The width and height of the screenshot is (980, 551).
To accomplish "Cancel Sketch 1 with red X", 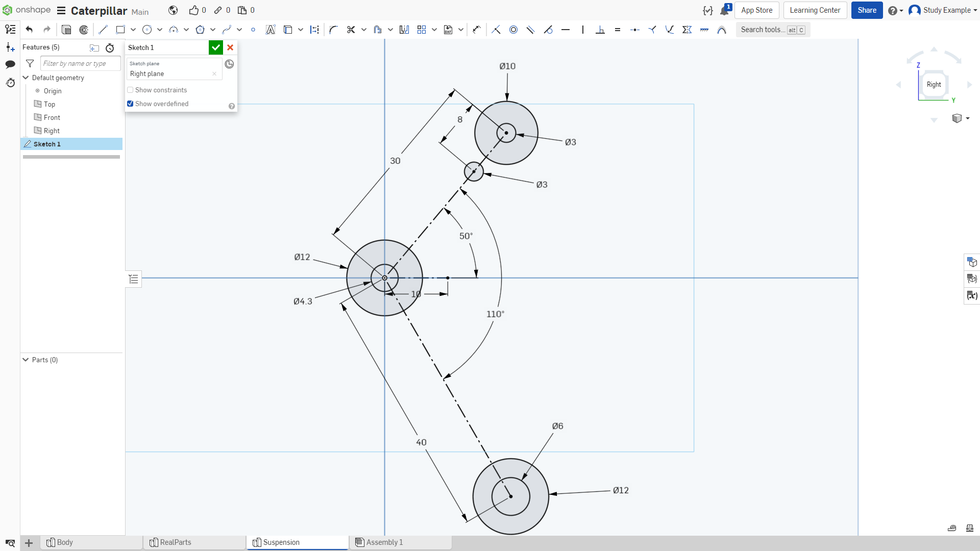I will tap(230, 47).
